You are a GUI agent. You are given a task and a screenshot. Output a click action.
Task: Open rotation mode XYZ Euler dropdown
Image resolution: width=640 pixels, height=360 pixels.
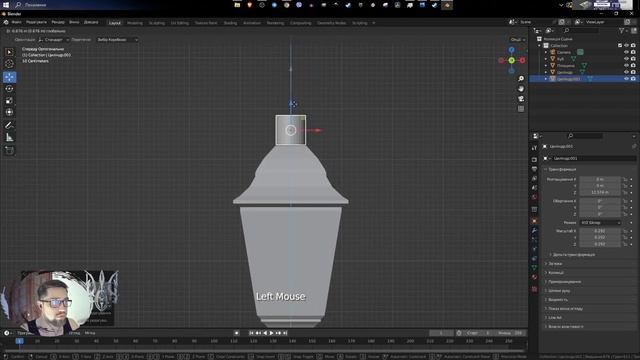600,222
